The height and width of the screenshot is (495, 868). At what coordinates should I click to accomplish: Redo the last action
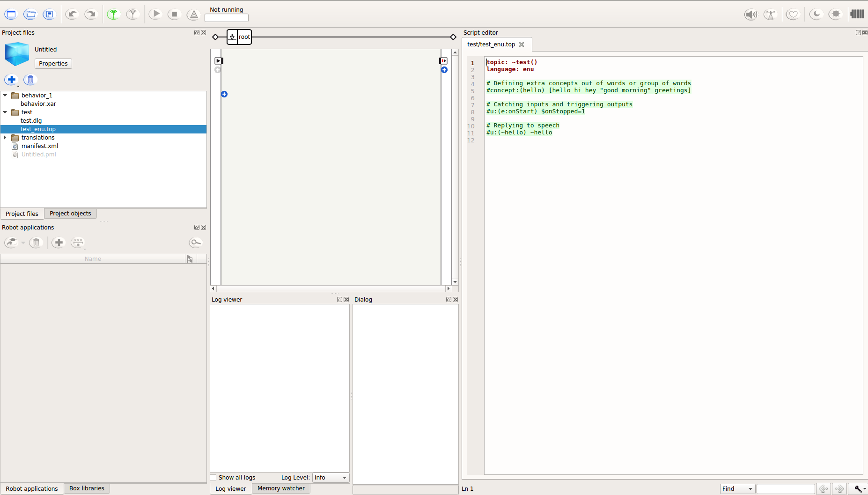(91, 15)
